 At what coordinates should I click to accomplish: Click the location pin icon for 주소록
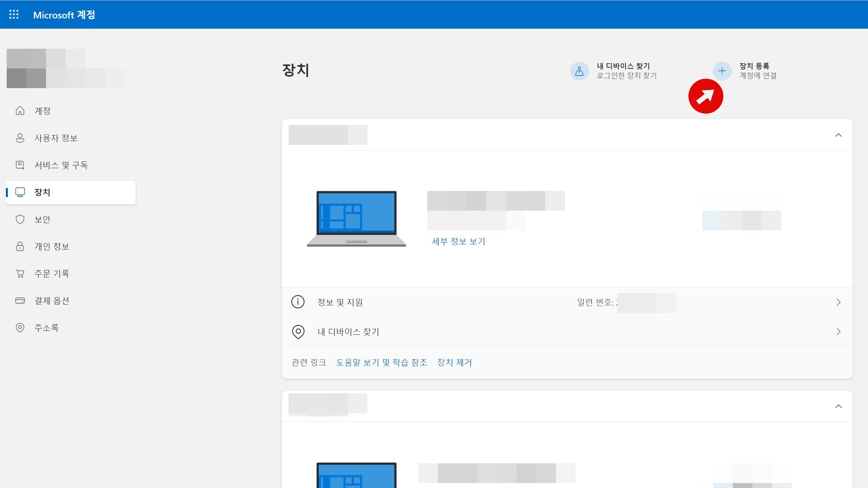(x=20, y=328)
